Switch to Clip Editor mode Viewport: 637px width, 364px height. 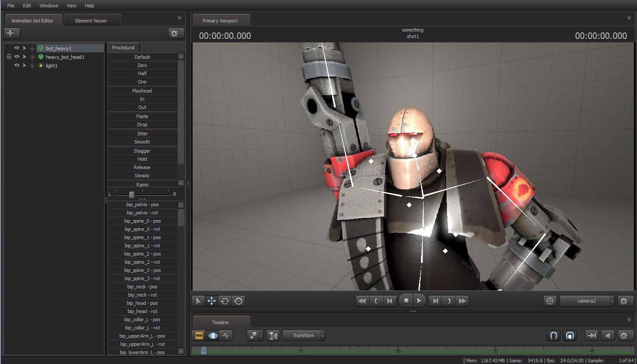pos(199,335)
